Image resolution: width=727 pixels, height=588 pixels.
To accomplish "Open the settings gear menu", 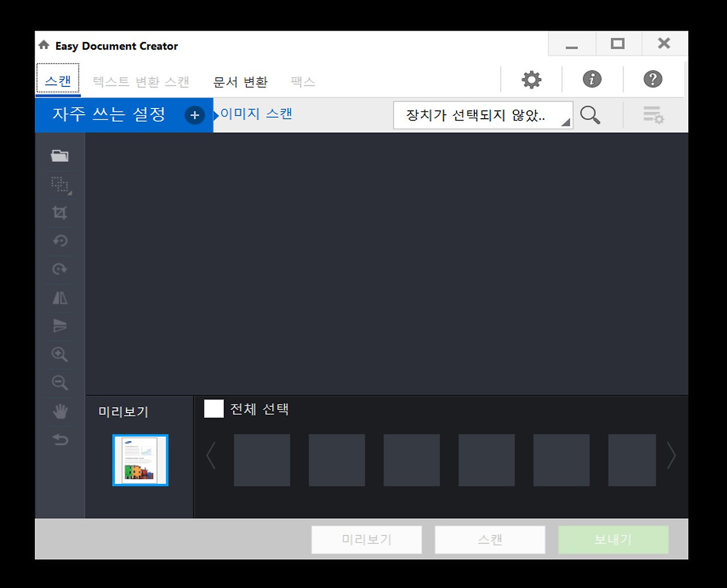I will 530,79.
